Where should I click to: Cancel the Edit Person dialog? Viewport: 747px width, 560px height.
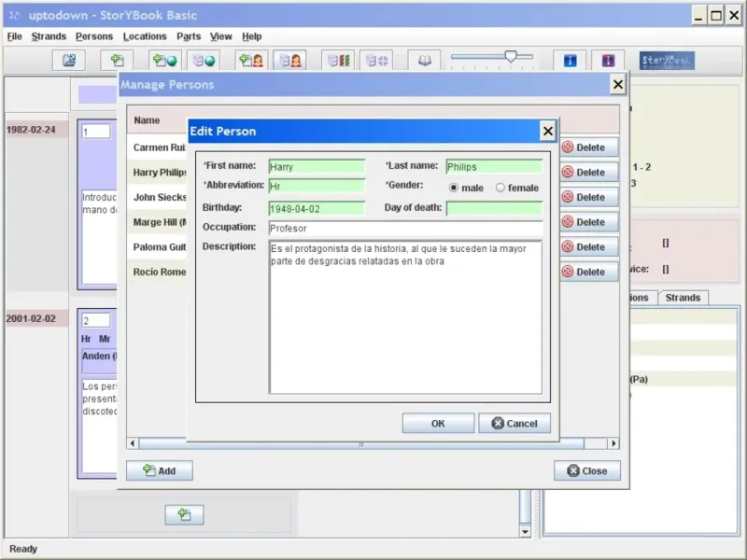pos(514,424)
